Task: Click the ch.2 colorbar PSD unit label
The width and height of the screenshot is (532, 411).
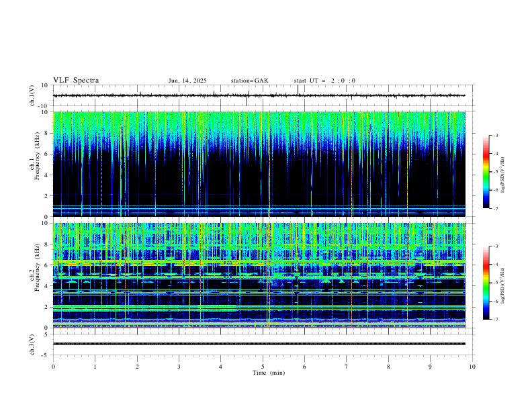Action: [503, 285]
